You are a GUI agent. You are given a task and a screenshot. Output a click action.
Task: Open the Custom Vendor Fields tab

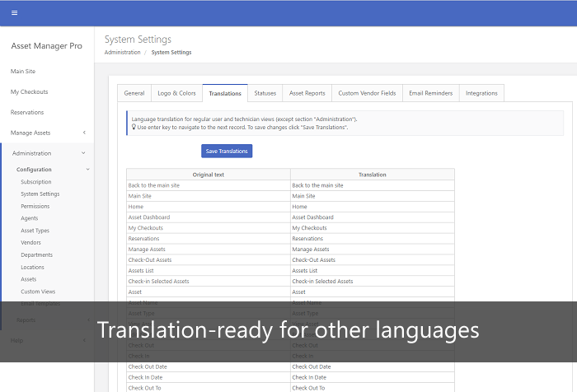(367, 93)
